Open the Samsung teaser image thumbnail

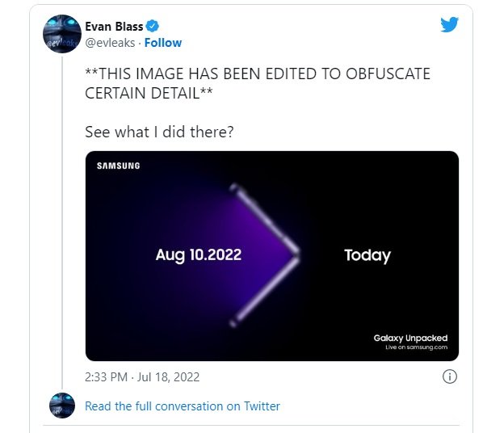pos(272,256)
